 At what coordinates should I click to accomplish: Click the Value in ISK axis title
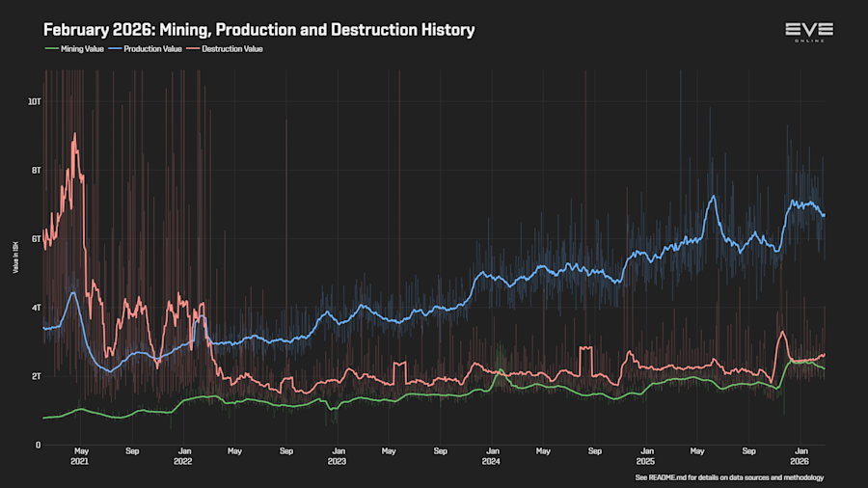15,257
